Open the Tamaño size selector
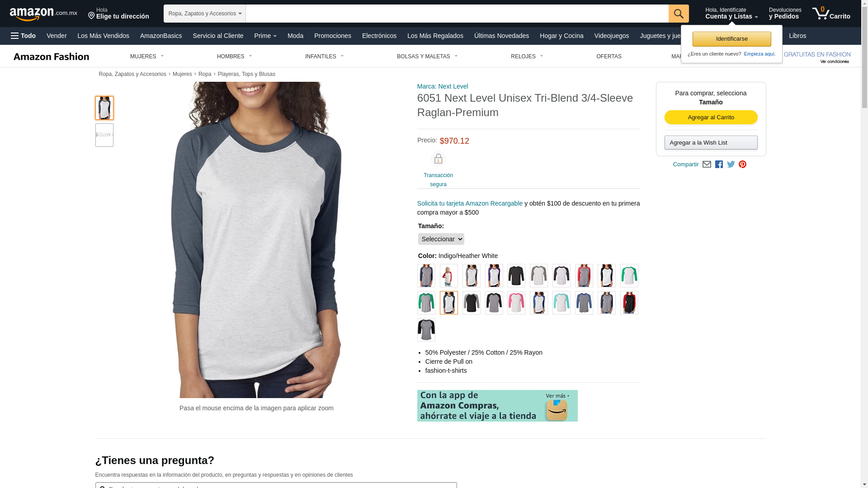 tap(441, 239)
